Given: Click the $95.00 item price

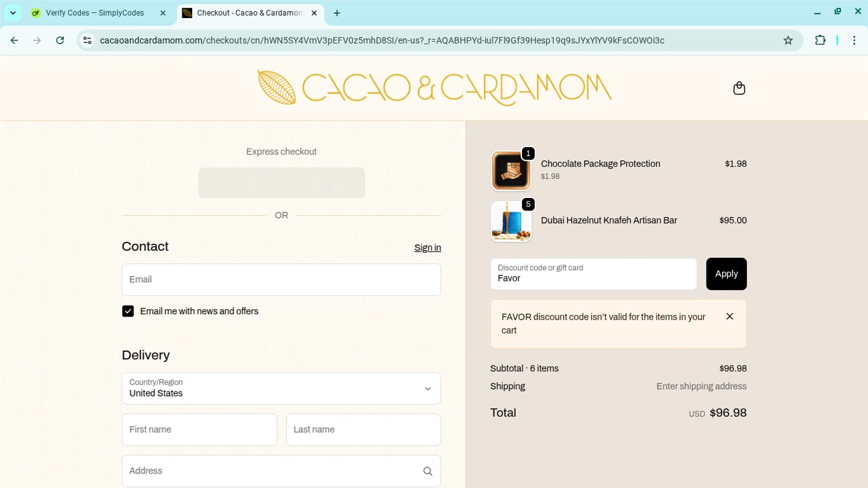Looking at the screenshot, I should [x=733, y=221].
